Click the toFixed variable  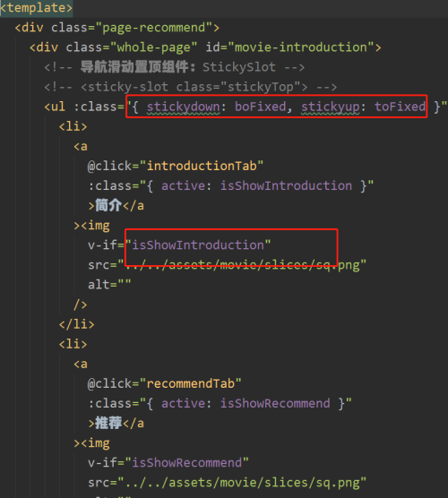click(400, 107)
